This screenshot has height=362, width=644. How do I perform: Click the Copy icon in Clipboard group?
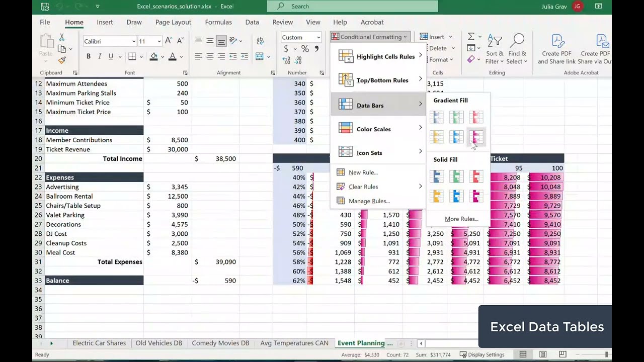tap(62, 49)
